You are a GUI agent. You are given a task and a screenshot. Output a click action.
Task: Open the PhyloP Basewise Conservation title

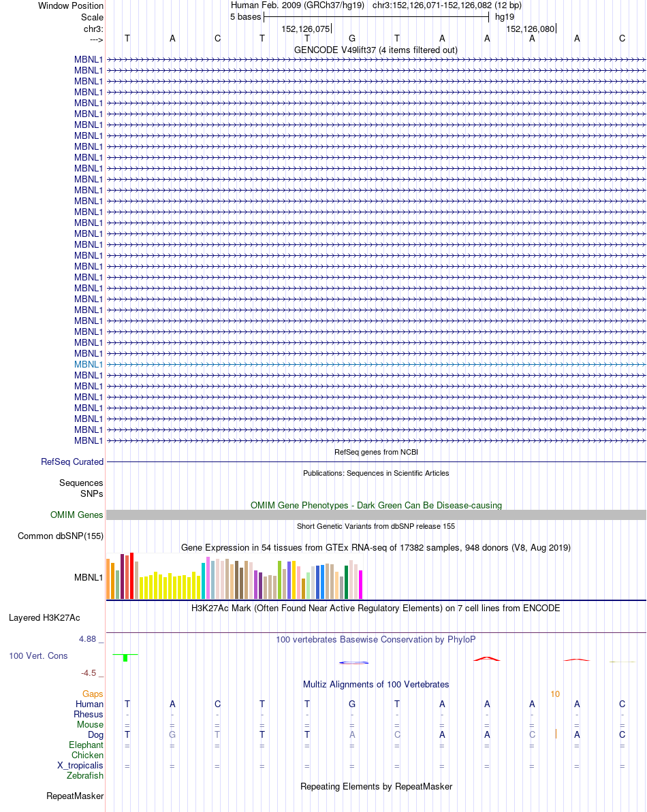tap(375, 640)
